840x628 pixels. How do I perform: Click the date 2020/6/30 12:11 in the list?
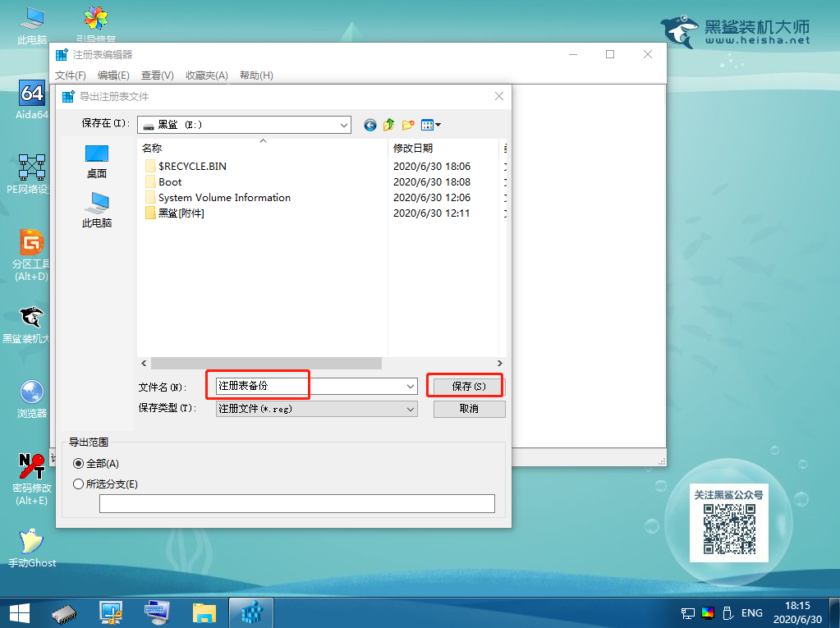[x=431, y=213]
